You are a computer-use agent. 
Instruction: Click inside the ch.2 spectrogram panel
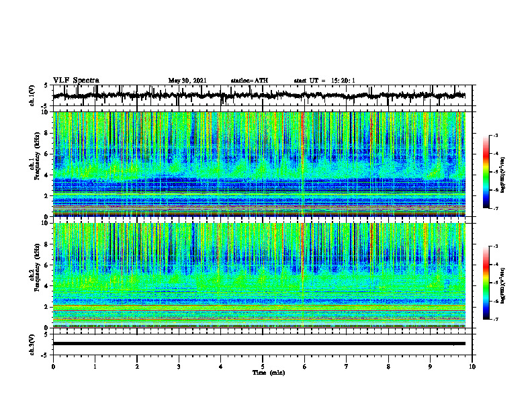[259, 275]
